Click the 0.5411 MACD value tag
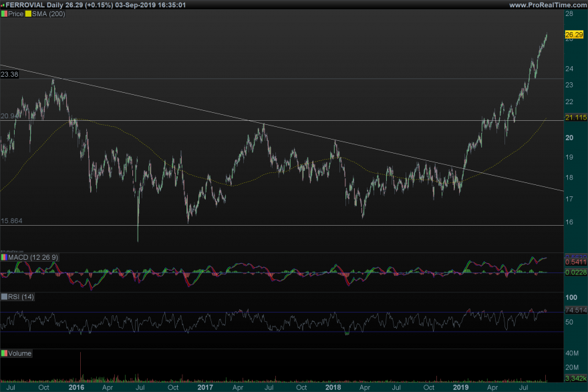The height and width of the screenshot is (392, 588). coord(576,262)
